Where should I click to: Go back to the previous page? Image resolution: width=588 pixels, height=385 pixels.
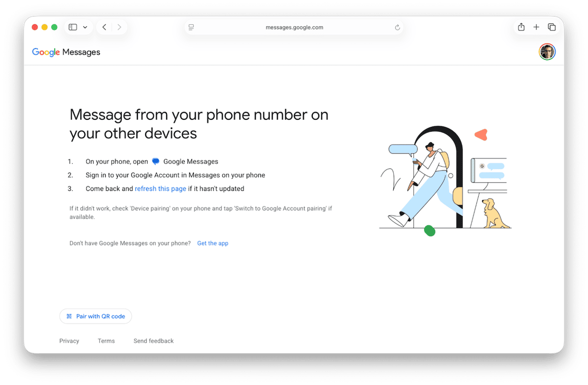[x=104, y=28]
